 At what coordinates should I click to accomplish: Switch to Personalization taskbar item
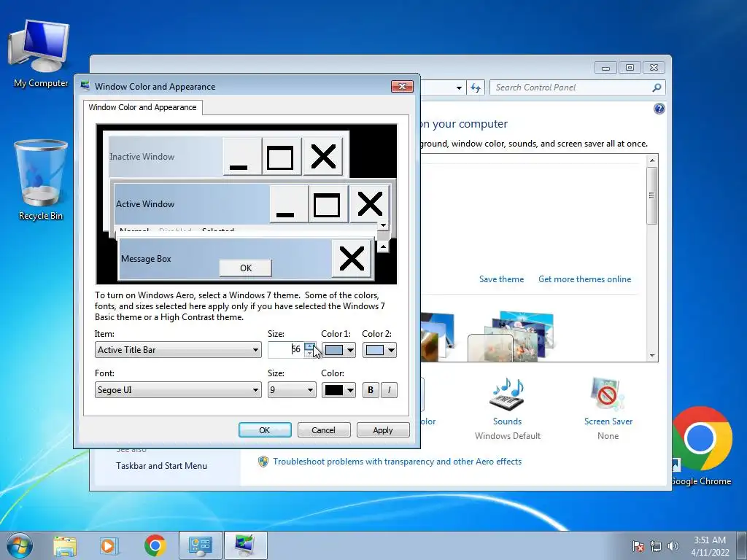pos(245,545)
